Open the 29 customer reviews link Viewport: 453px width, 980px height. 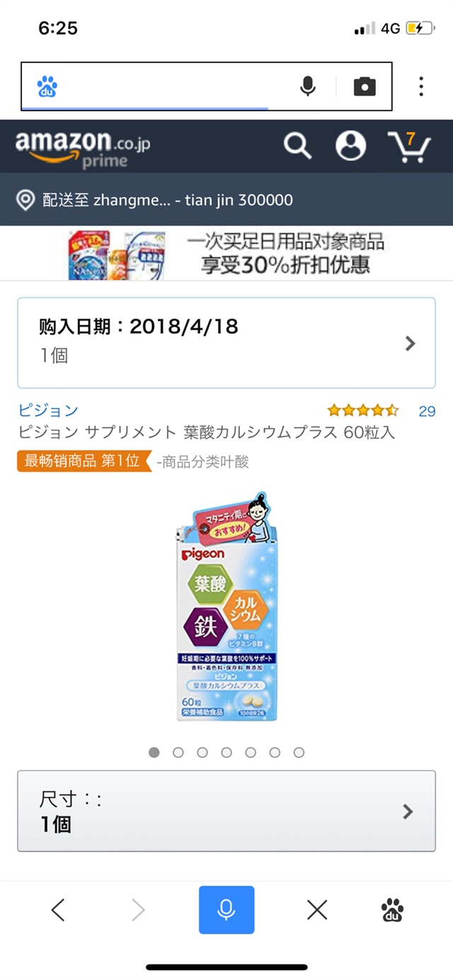tap(427, 411)
